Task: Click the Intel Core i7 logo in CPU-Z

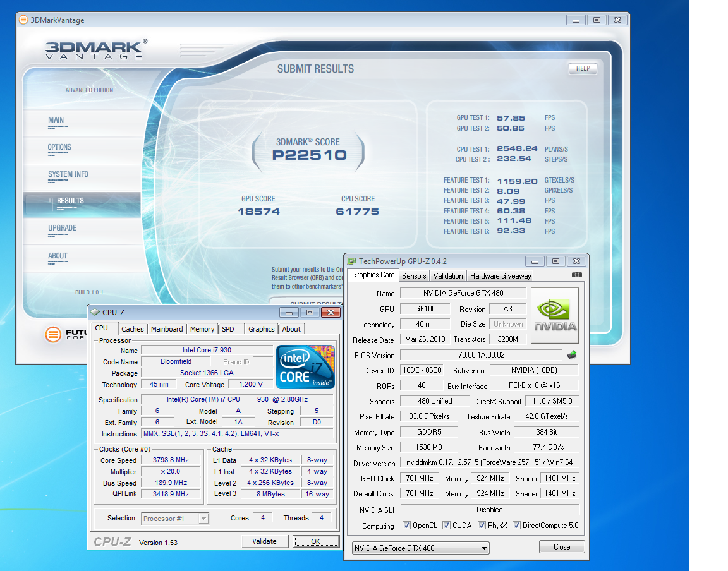Action: pos(305,367)
